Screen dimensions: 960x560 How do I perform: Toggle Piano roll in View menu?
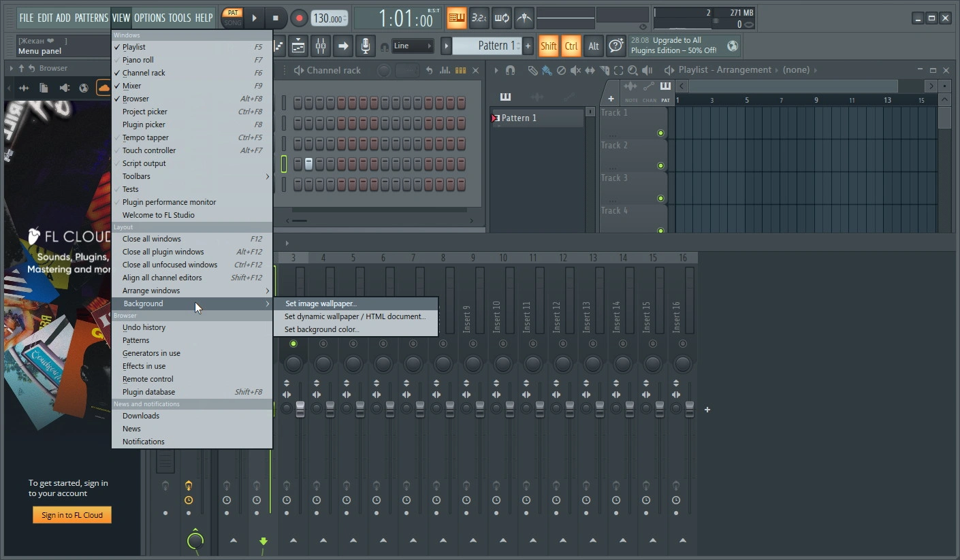[192, 60]
